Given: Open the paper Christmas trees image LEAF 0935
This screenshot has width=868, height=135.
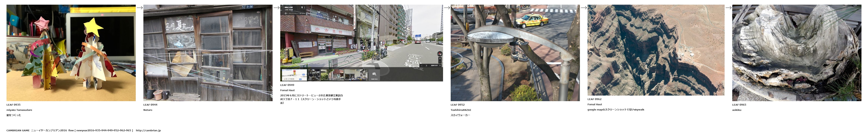Looking at the screenshot, I should (71, 53).
